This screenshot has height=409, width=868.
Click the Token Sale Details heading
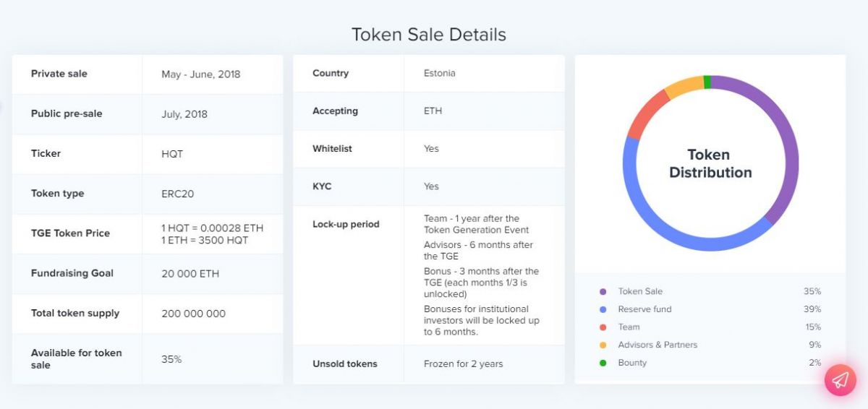[428, 35]
